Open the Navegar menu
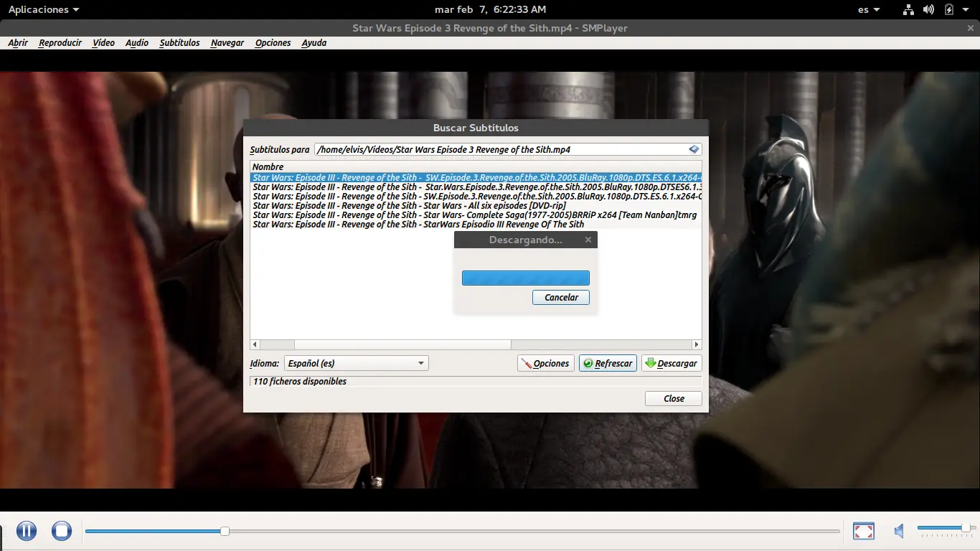Image resolution: width=980 pixels, height=551 pixels. 227,42
